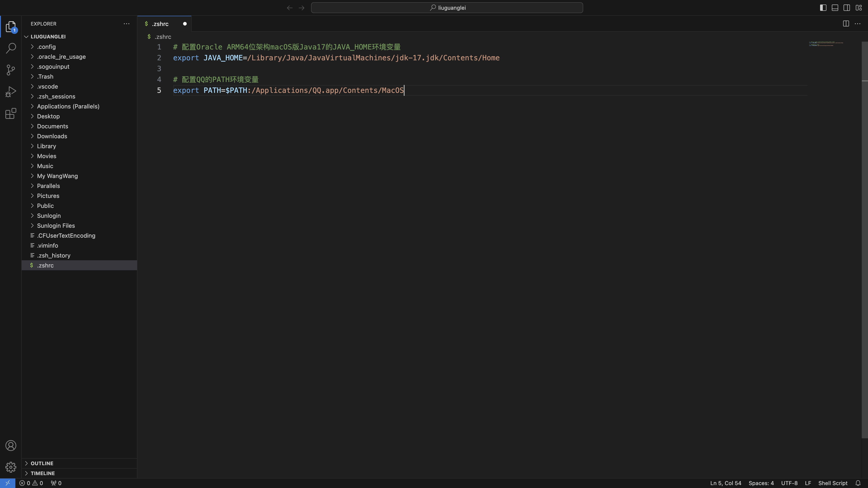Screen dimensions: 868x488
Task: Expand the Desktop folder
Action: click(x=79, y=116)
